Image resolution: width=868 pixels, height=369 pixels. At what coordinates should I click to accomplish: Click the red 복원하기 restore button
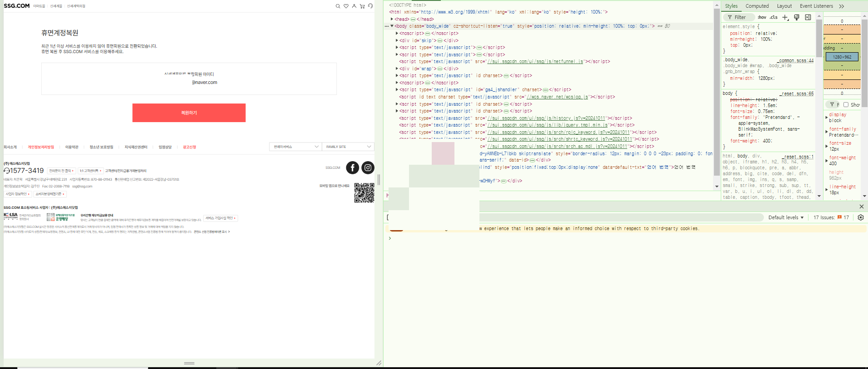pos(189,113)
